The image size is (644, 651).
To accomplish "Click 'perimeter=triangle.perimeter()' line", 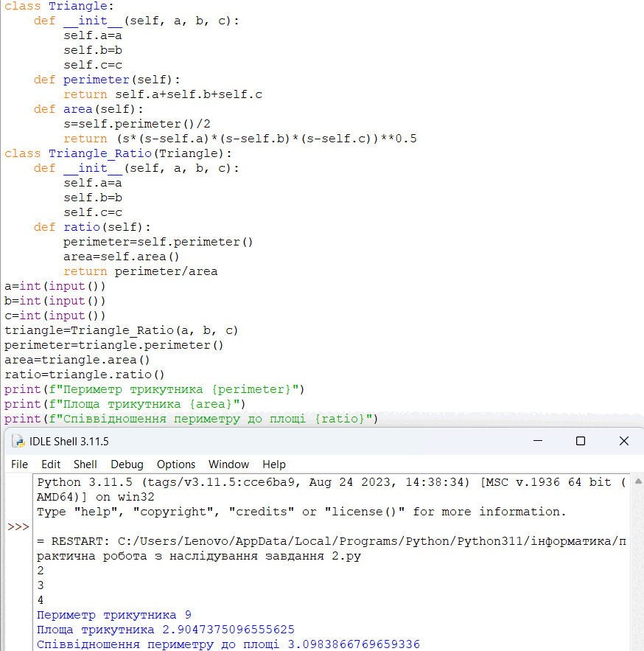I will [x=113, y=345].
